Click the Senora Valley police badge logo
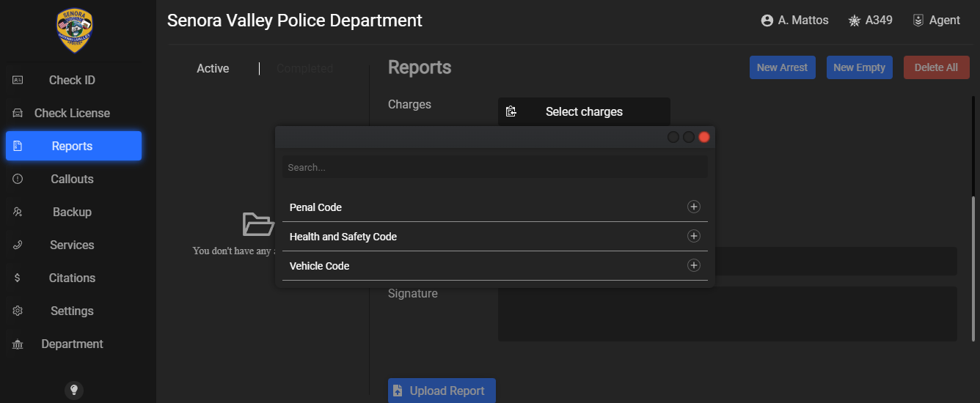Viewport: 980px width, 403px height. (x=74, y=32)
